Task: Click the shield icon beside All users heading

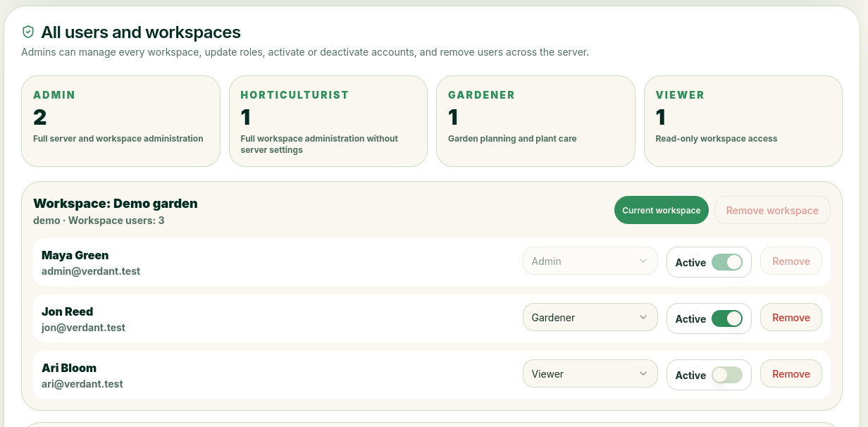Action: point(28,32)
